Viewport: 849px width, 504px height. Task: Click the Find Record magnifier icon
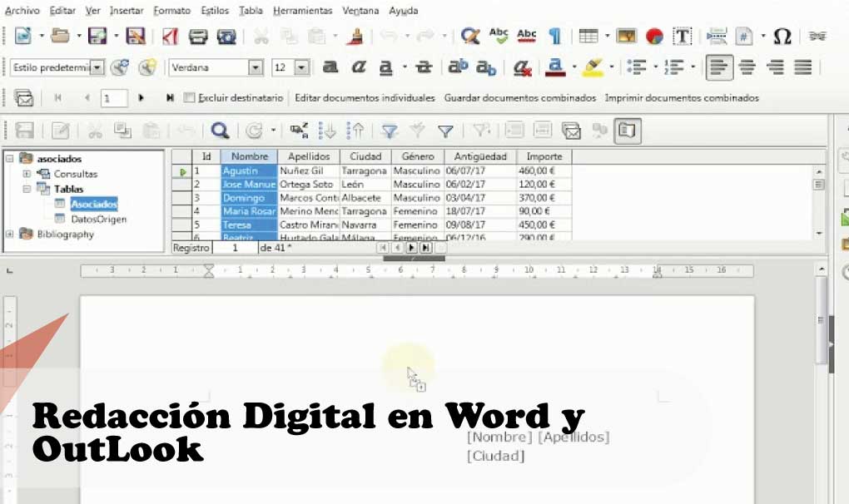(220, 130)
